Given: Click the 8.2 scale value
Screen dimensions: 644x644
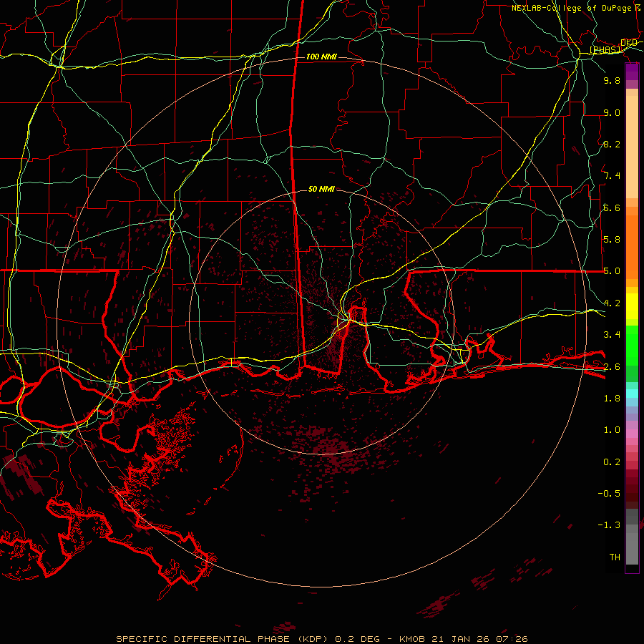Looking at the screenshot, I should [612, 144].
